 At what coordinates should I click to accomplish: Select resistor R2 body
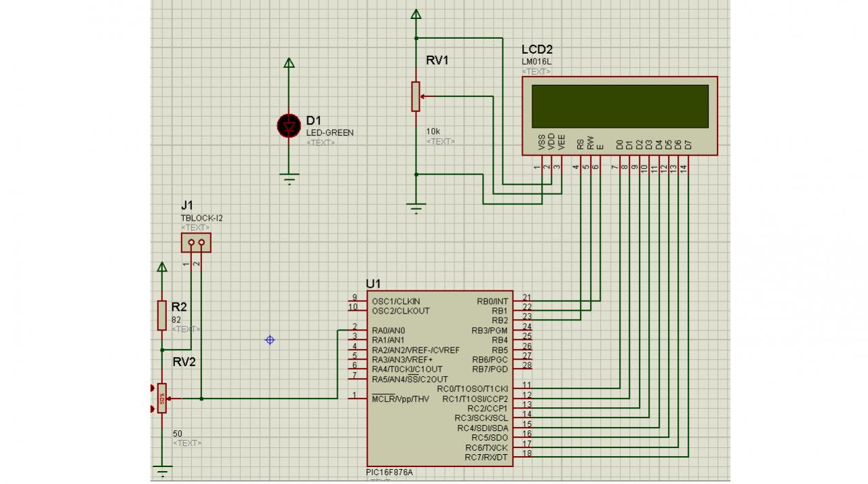(x=161, y=315)
